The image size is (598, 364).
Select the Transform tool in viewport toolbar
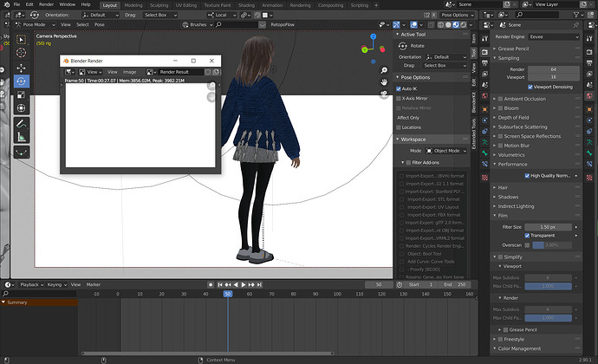(21, 108)
